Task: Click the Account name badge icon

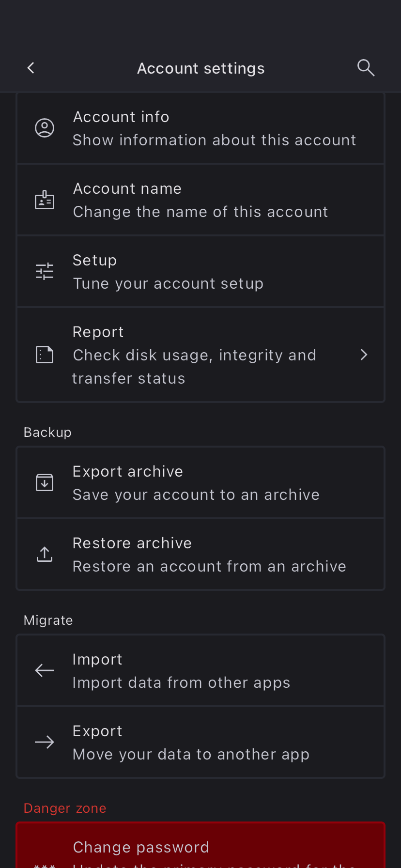Action: click(45, 200)
